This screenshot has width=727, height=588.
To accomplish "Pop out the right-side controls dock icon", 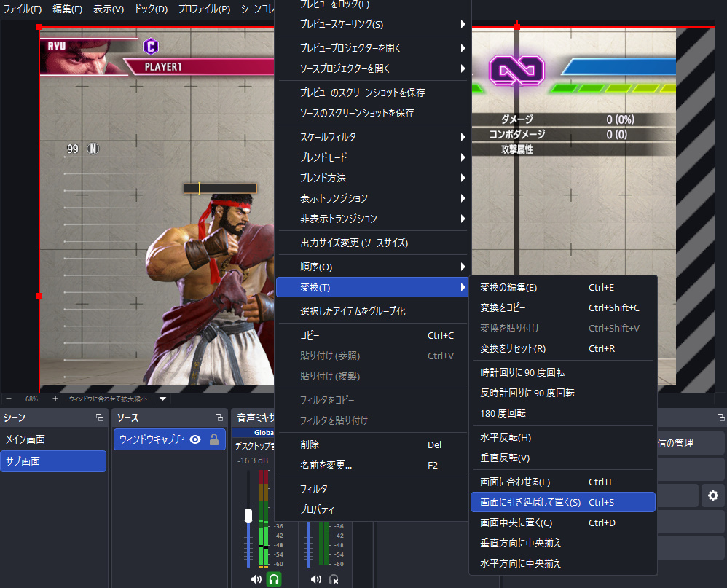I will point(720,418).
